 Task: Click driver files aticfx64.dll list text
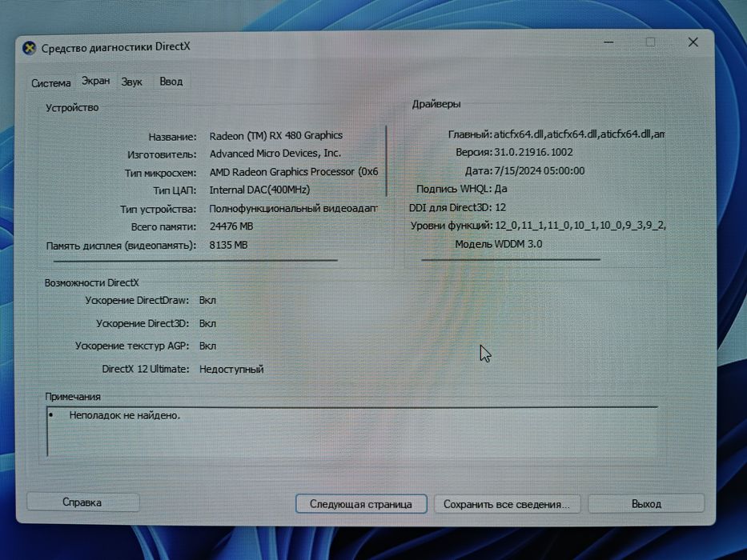pyautogui.click(x=580, y=134)
